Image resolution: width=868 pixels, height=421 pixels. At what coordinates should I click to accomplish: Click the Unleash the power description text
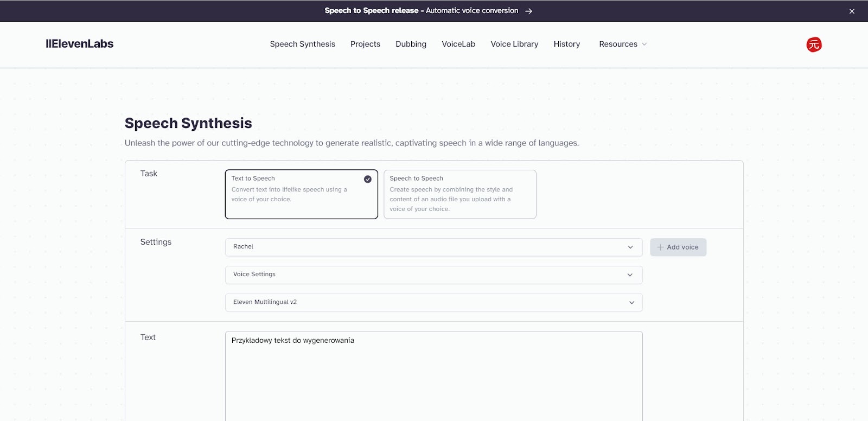[352, 143]
